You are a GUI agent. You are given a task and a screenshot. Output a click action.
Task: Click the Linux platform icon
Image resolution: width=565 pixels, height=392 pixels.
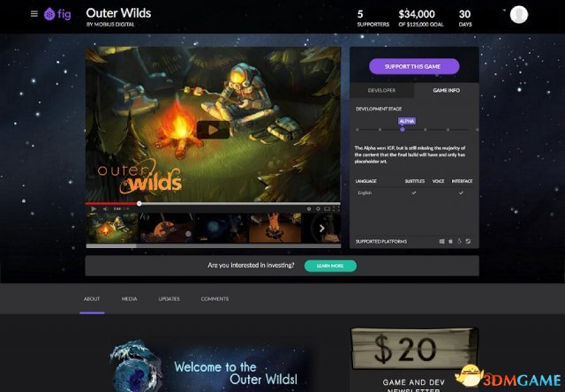459,241
